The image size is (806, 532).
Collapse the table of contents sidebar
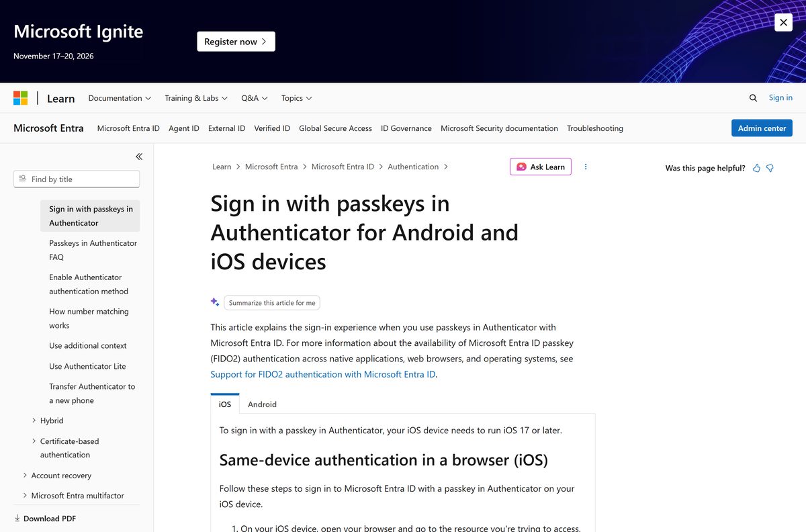[139, 157]
